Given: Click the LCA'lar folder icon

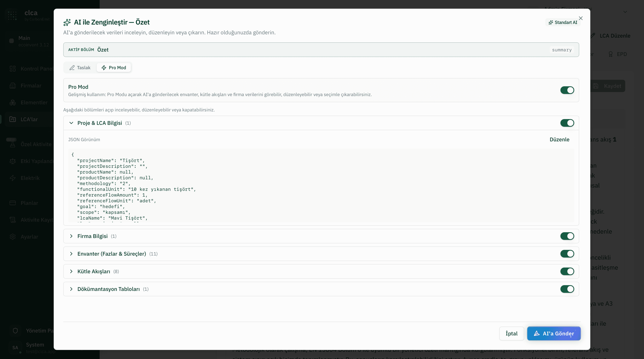Looking at the screenshot, I should pyautogui.click(x=12, y=119).
